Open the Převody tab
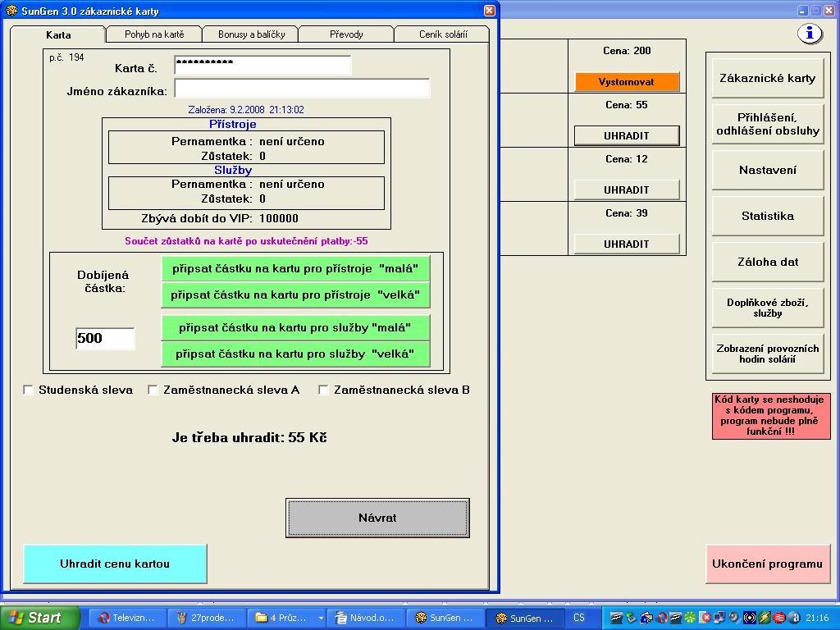 (x=346, y=34)
